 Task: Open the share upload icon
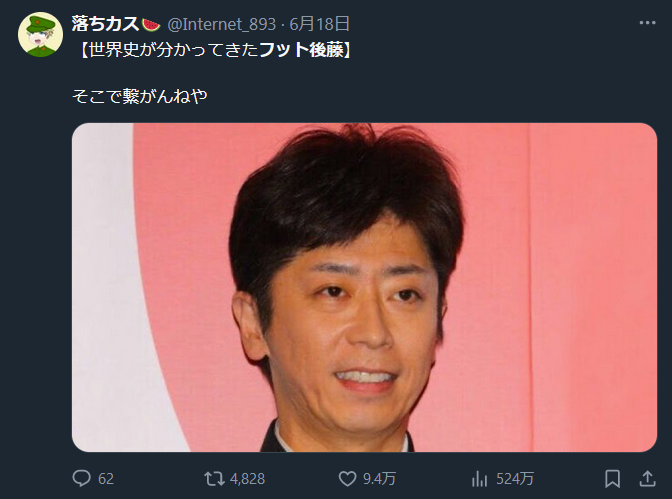(x=647, y=478)
